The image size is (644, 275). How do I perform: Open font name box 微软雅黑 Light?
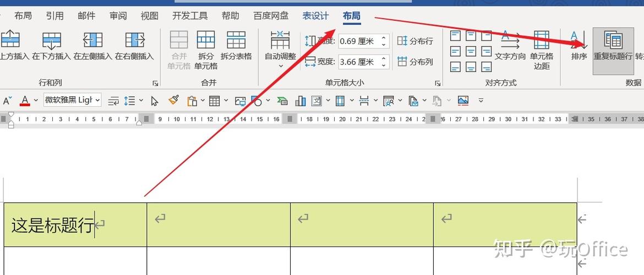(x=73, y=100)
